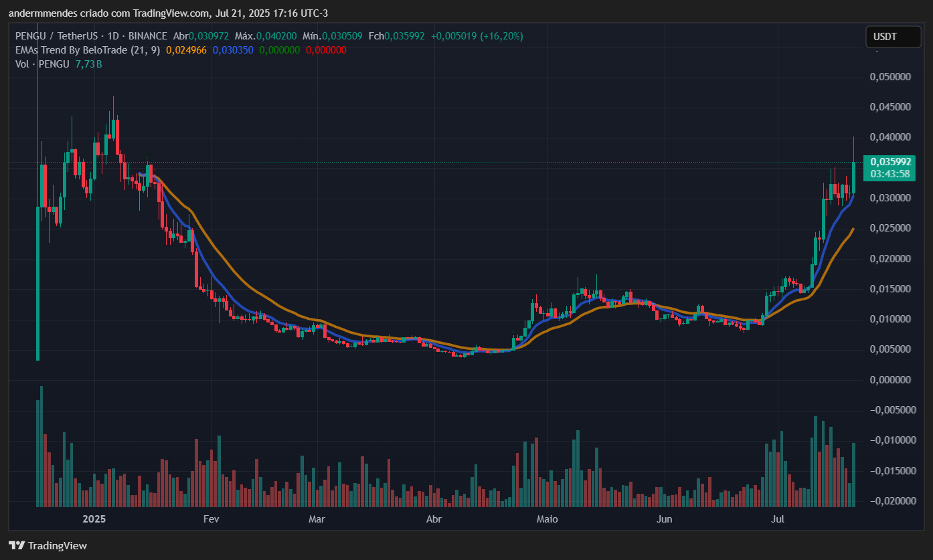This screenshot has width=933, height=560.
Task: Click the volume value 7,73 B
Action: point(88,64)
